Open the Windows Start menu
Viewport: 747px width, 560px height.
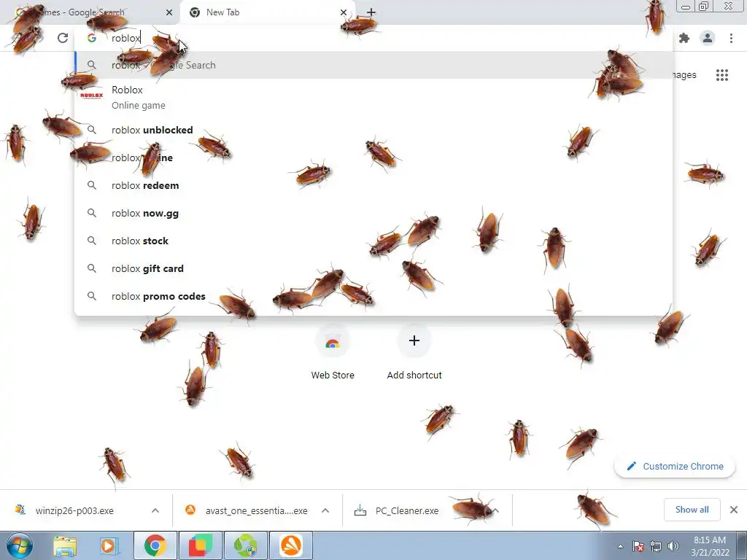[x=20, y=545]
